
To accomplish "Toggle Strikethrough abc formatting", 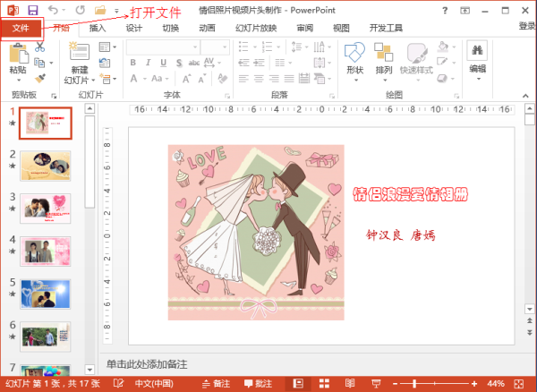I will click(194, 63).
